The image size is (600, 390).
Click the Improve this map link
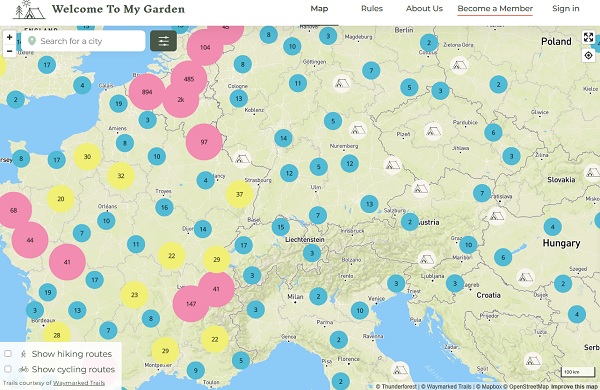(574, 387)
